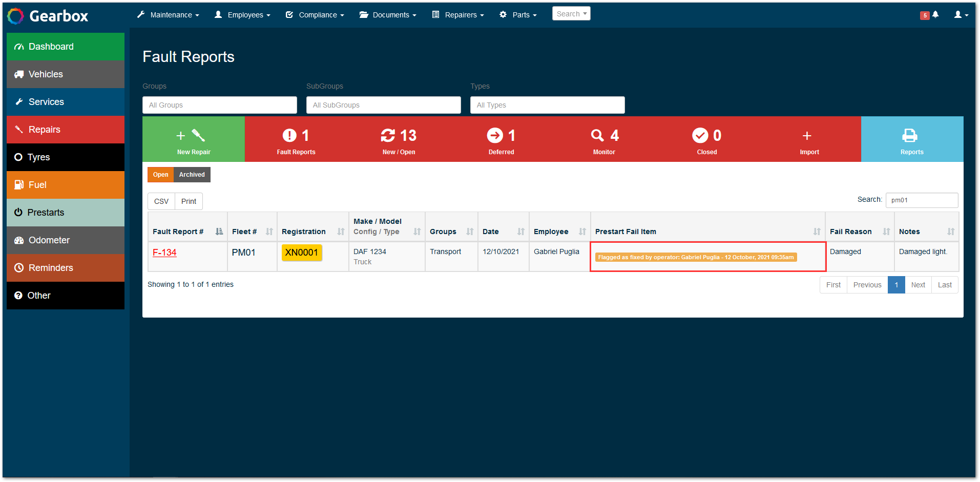The image size is (980, 482).
Task: Open the Maintenance dropdown menu
Action: 168,15
